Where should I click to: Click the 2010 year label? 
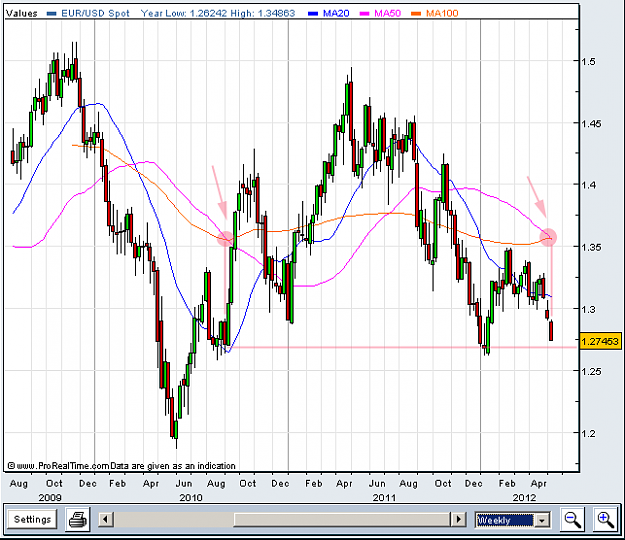(x=191, y=497)
